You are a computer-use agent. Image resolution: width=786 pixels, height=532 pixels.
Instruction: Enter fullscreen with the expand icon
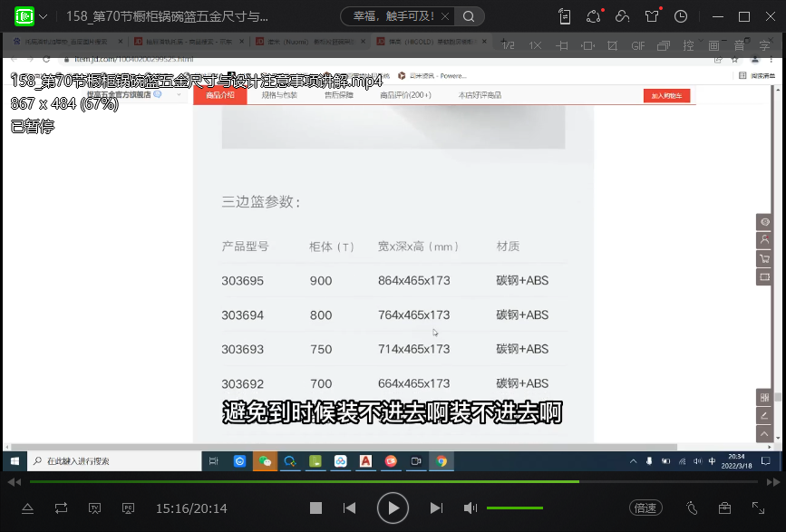(x=758, y=508)
